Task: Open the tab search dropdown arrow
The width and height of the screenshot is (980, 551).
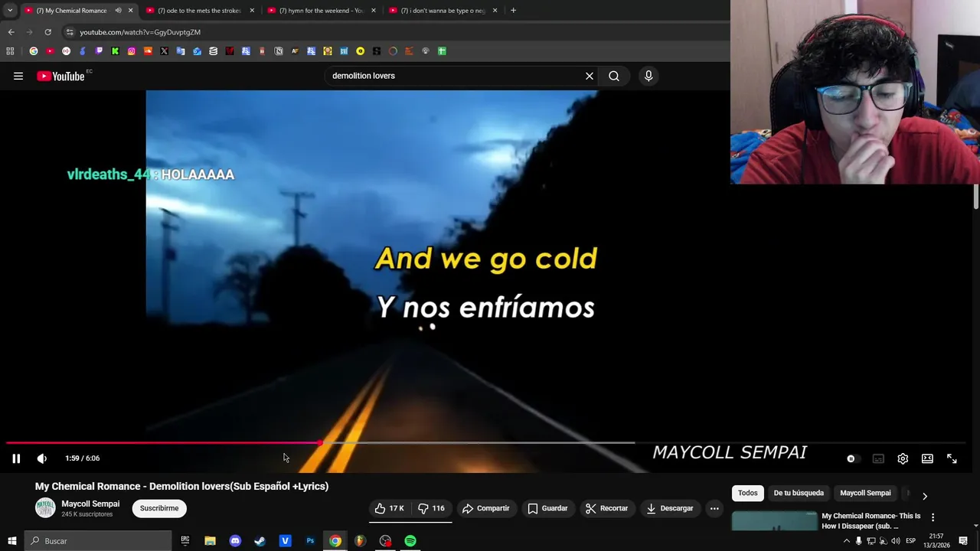Action: (10, 11)
